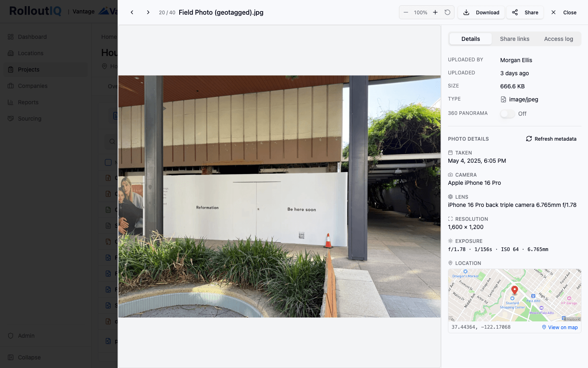Open Companies in the sidebar
The width and height of the screenshot is (588, 368).
coord(45,86)
